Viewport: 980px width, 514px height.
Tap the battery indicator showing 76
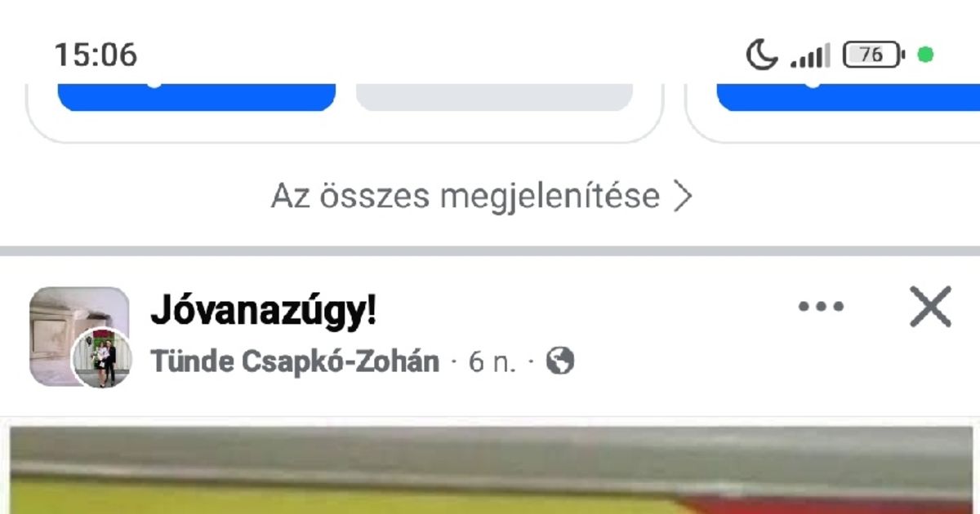[874, 55]
